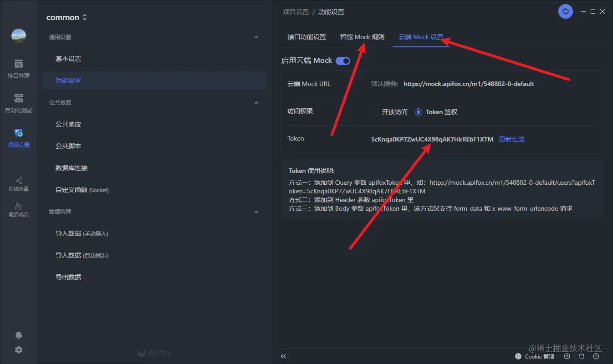Click the 方式三 Body 参数 line
The height and width of the screenshot is (364, 613).
(430, 208)
